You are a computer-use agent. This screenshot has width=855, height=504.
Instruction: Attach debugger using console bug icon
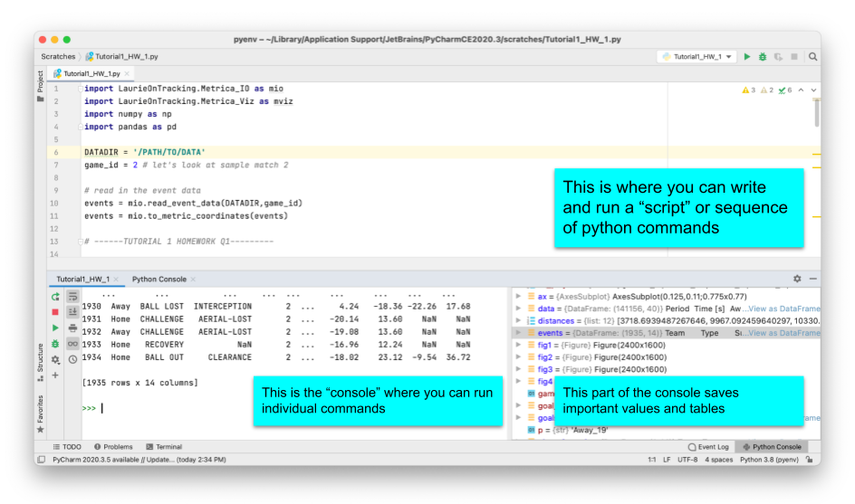tap(55, 344)
